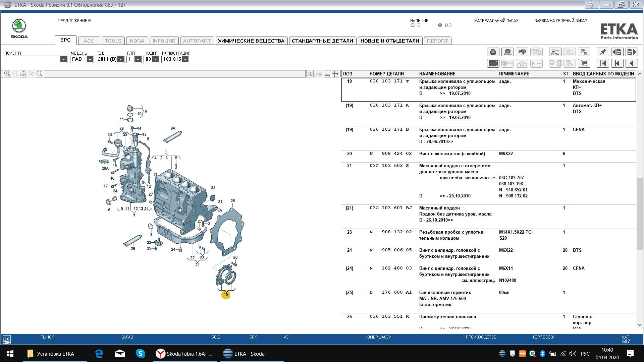The image size is (644, 362).
Task: Jump to first item navigation icon
Action: 603,63
